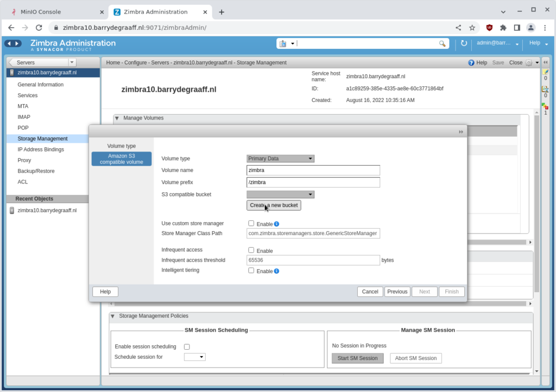Click the Abort SM Session button
The height and width of the screenshot is (392, 556).
click(415, 358)
